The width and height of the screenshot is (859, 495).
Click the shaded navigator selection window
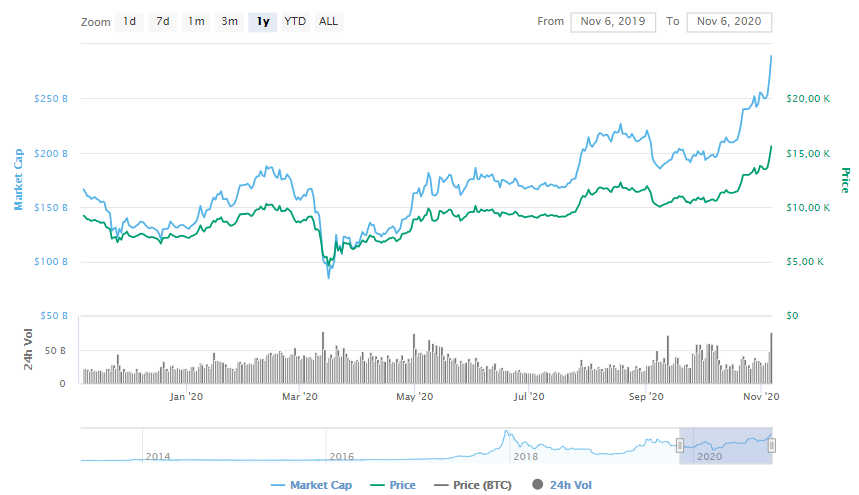click(x=725, y=446)
